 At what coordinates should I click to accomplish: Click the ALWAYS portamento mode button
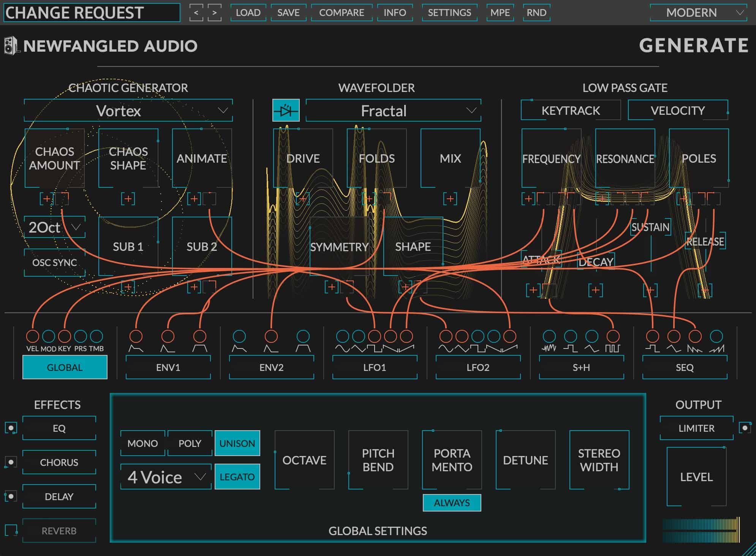[x=452, y=503]
